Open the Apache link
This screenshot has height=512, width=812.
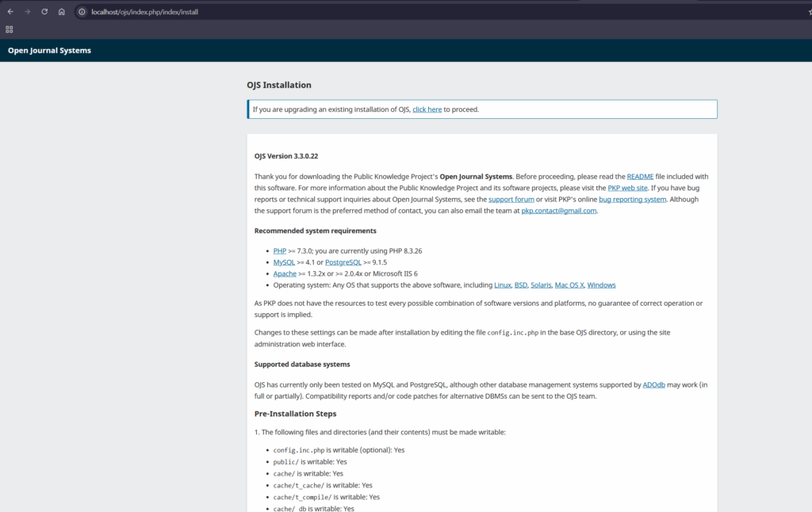coord(285,273)
